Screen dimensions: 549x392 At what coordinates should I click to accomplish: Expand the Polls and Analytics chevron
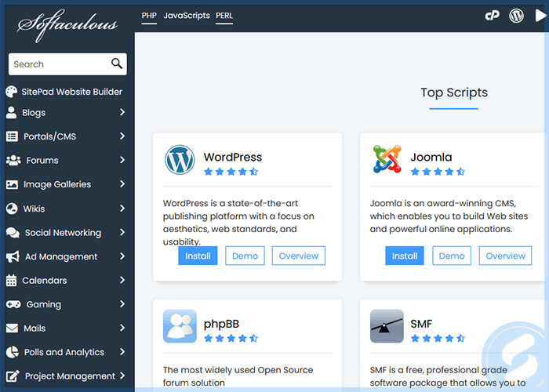[122, 352]
